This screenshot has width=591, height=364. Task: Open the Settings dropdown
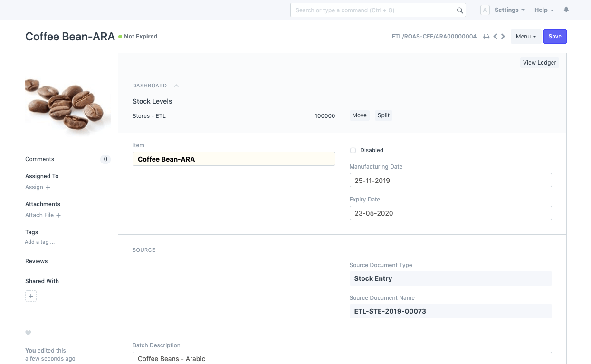pos(509,10)
